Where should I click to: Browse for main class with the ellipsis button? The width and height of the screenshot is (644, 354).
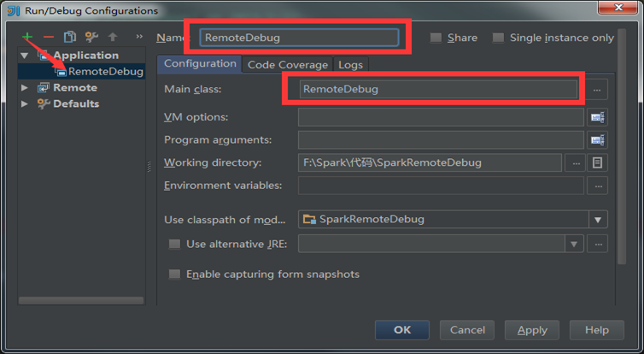click(x=597, y=89)
